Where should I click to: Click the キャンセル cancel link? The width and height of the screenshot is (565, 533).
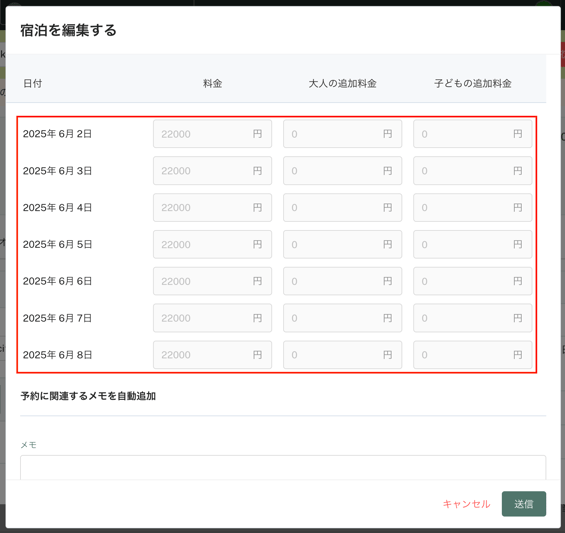click(466, 504)
